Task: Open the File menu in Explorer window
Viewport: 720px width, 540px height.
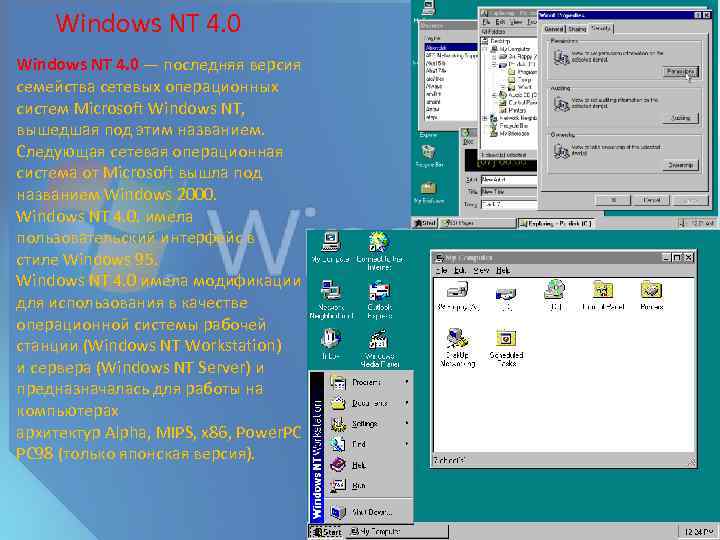Action: [x=486, y=22]
